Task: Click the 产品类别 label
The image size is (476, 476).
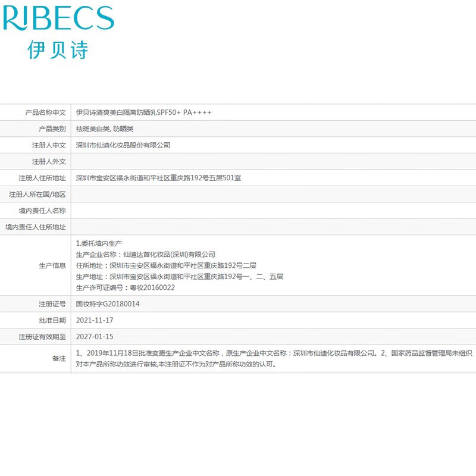Action: click(x=52, y=129)
